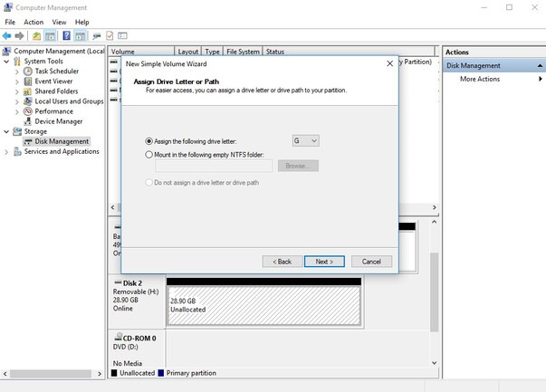
Task: Click the Volume column header
Action: tap(141, 52)
